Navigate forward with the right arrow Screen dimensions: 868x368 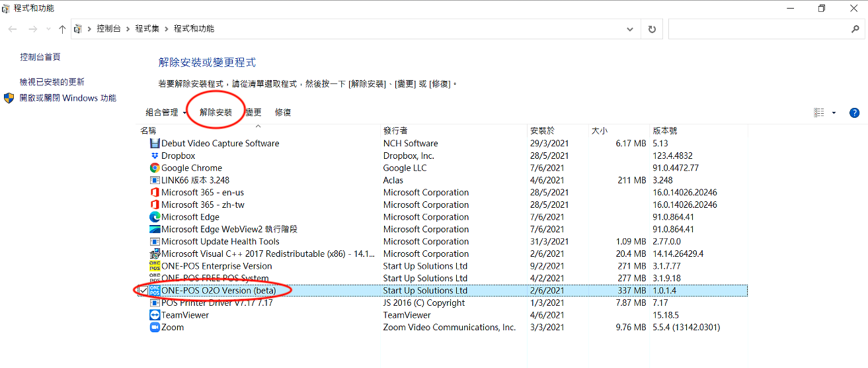[32, 29]
